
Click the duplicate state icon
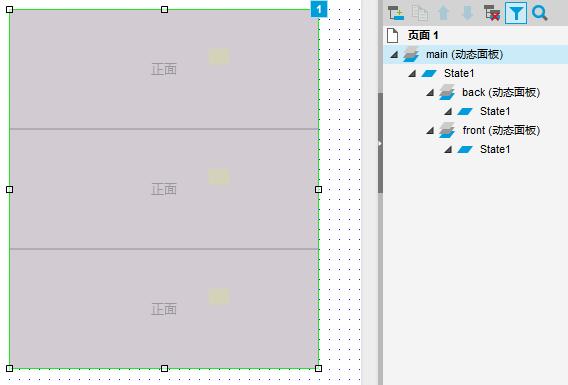point(420,13)
